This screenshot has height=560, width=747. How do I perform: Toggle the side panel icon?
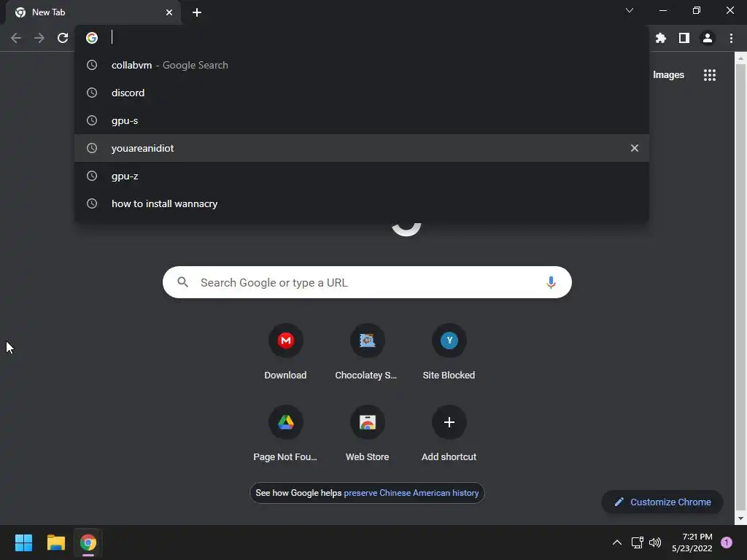pyautogui.click(x=684, y=38)
